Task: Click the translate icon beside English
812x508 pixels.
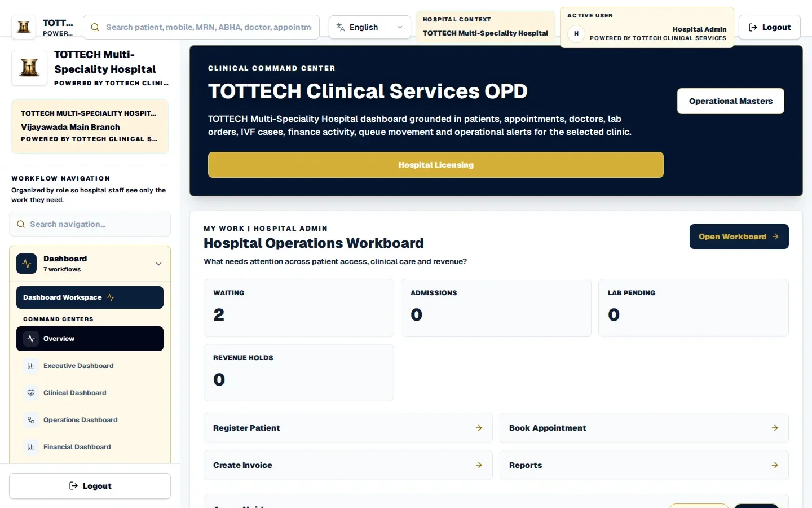Action: [x=341, y=27]
